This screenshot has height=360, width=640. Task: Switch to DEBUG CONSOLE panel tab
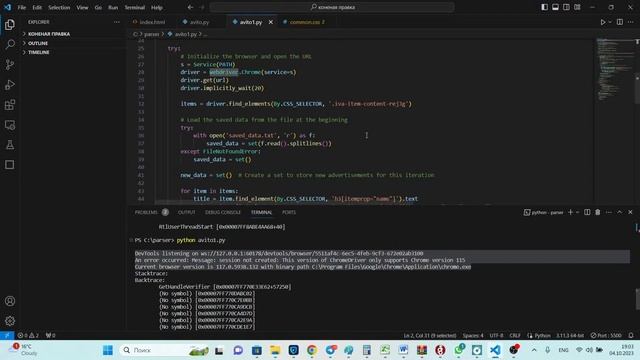[223, 212]
